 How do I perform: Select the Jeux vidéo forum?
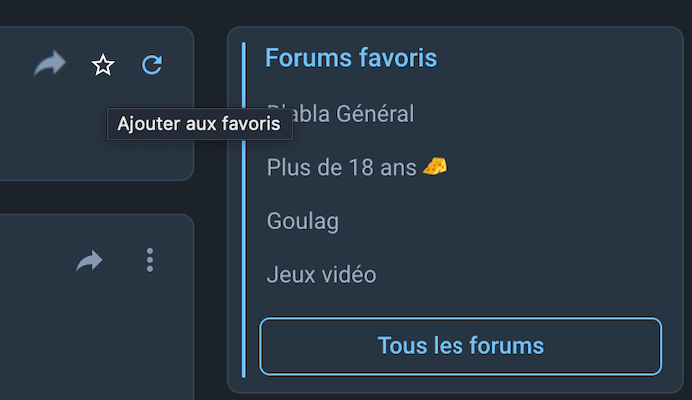[x=322, y=274]
